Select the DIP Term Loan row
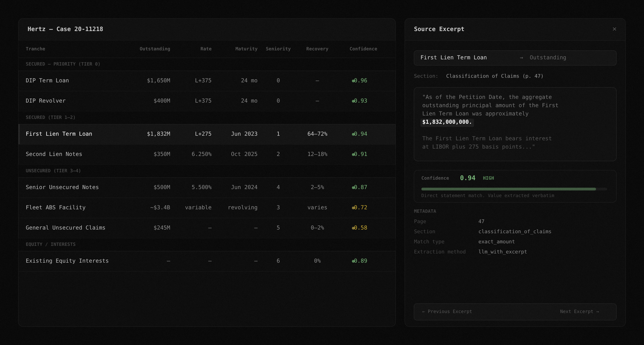The width and height of the screenshot is (644, 345). [207, 81]
